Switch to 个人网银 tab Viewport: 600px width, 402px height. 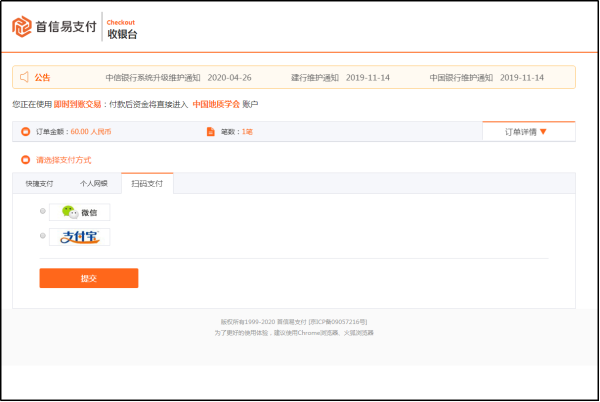point(94,184)
